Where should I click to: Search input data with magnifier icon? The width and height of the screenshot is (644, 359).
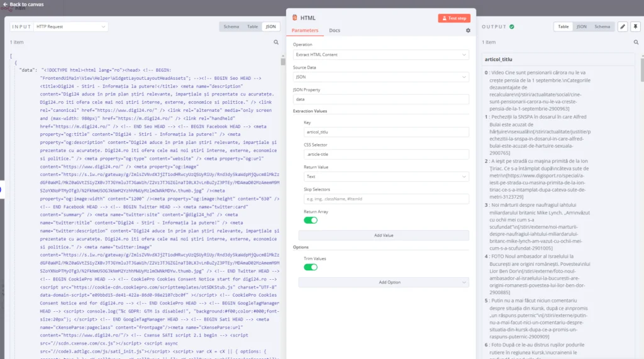[276, 42]
